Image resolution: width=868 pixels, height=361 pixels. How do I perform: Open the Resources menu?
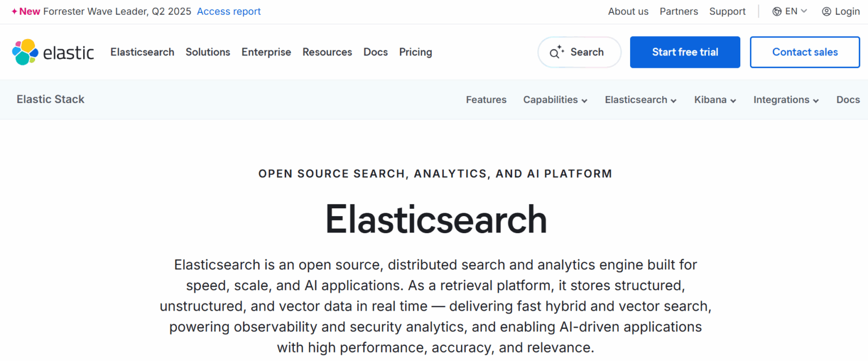coord(327,52)
